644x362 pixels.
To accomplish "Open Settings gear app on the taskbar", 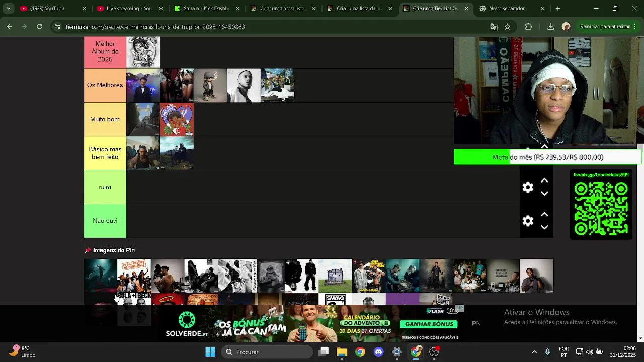I will pos(397,352).
